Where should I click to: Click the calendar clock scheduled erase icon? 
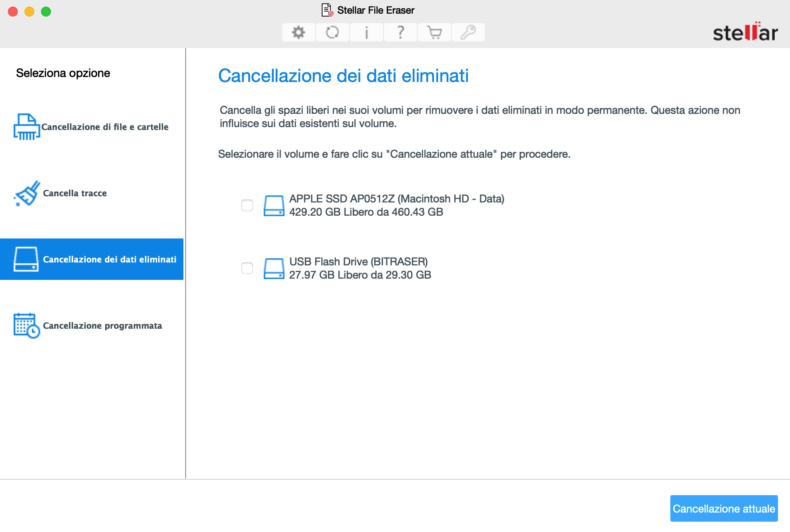pos(27,326)
